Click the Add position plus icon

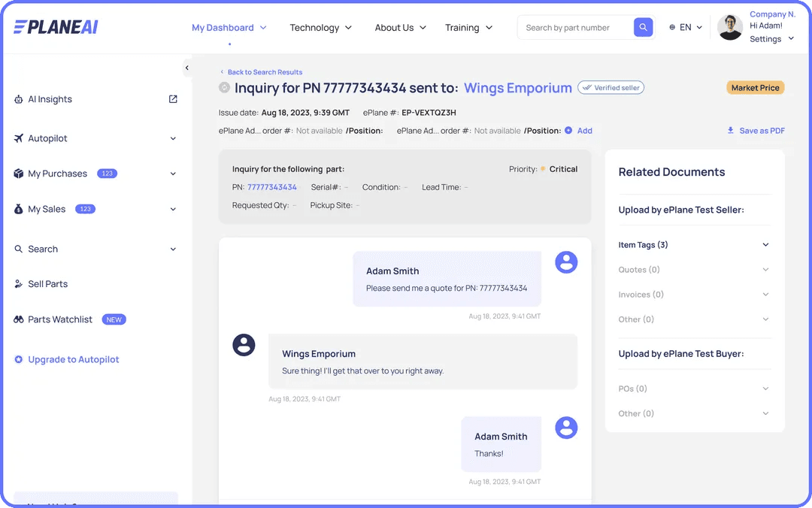(x=568, y=131)
